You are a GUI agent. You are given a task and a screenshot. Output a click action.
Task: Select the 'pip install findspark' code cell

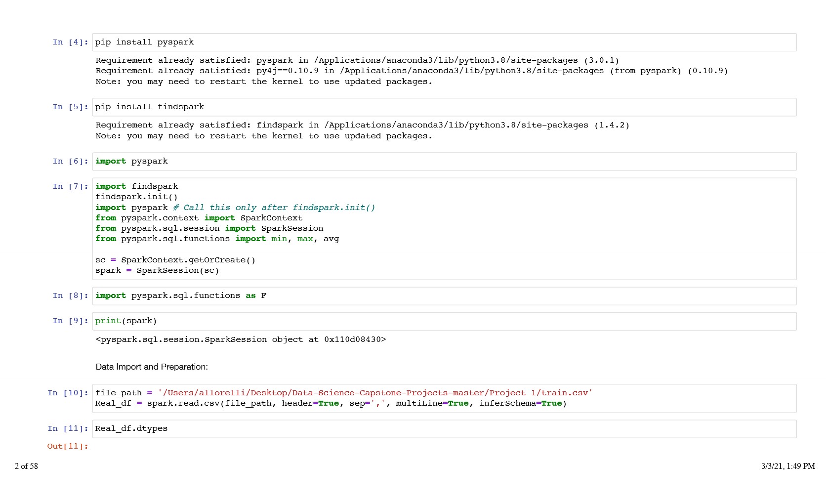149,107
